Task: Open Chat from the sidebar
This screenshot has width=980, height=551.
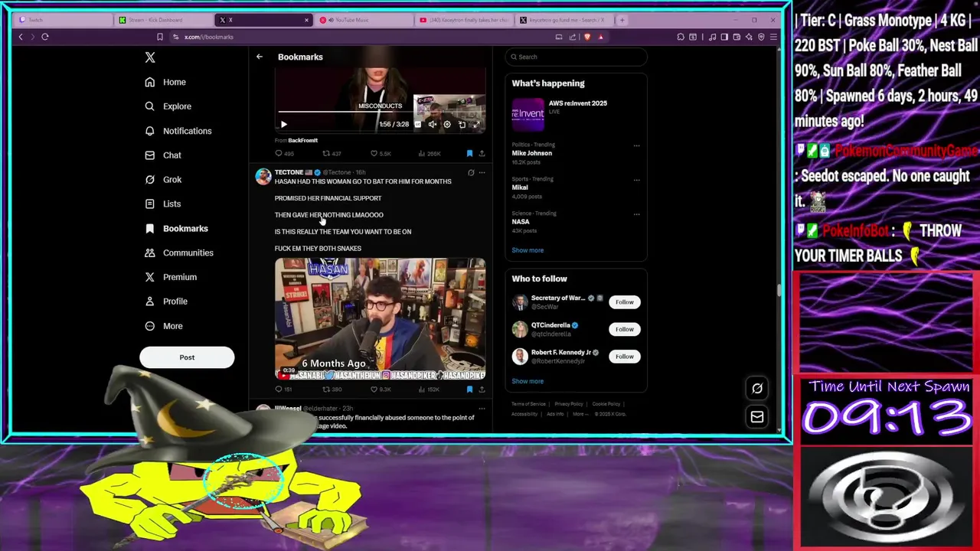Action: pos(163,155)
